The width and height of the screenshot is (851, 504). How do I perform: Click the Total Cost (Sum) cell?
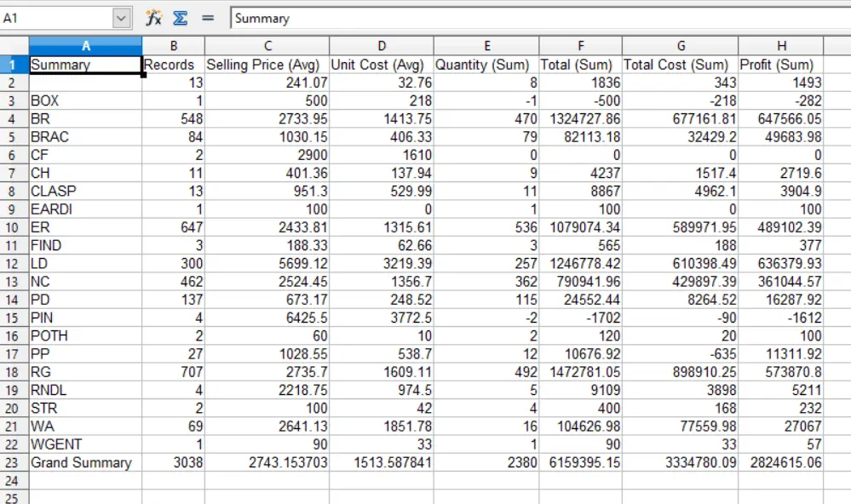point(680,65)
